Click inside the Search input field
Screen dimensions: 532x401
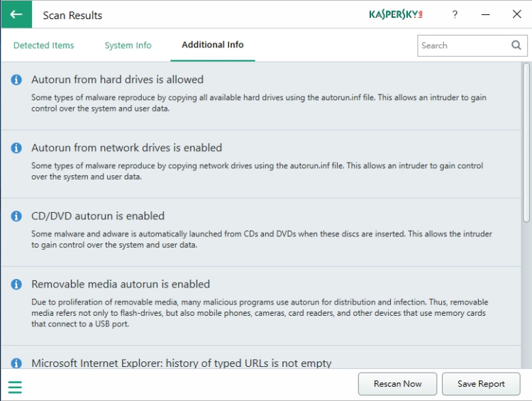tap(462, 45)
